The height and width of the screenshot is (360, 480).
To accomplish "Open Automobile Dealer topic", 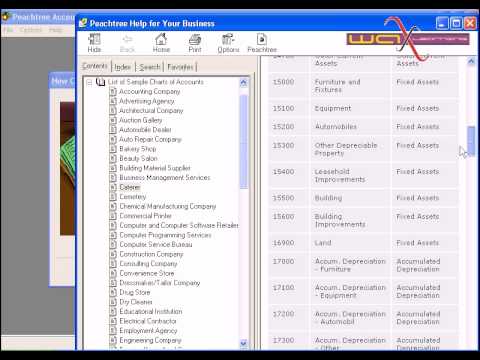I will (145, 130).
